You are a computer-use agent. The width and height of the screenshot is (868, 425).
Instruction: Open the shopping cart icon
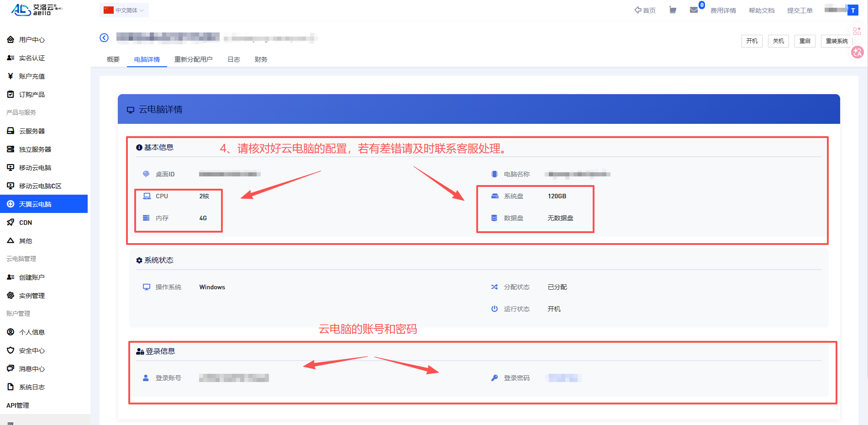click(x=673, y=10)
